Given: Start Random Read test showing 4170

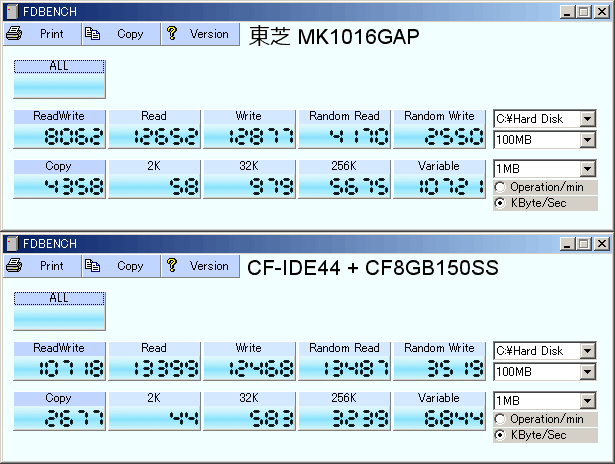Looking at the screenshot, I should 344,129.
